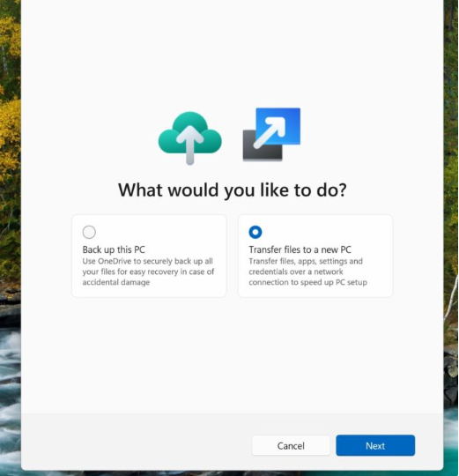The image size is (459, 476).
Task: Click the gray upward arrow inside cloud
Action: (190, 145)
